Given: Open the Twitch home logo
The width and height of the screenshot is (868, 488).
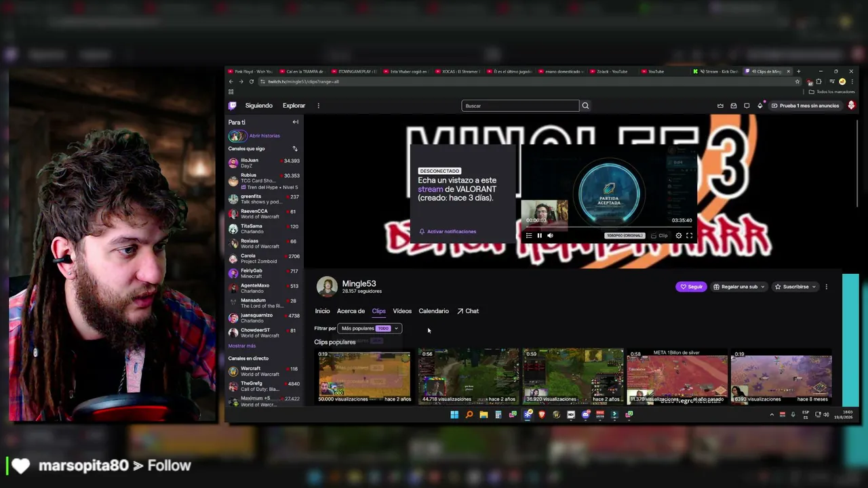Looking at the screenshot, I should [x=232, y=106].
